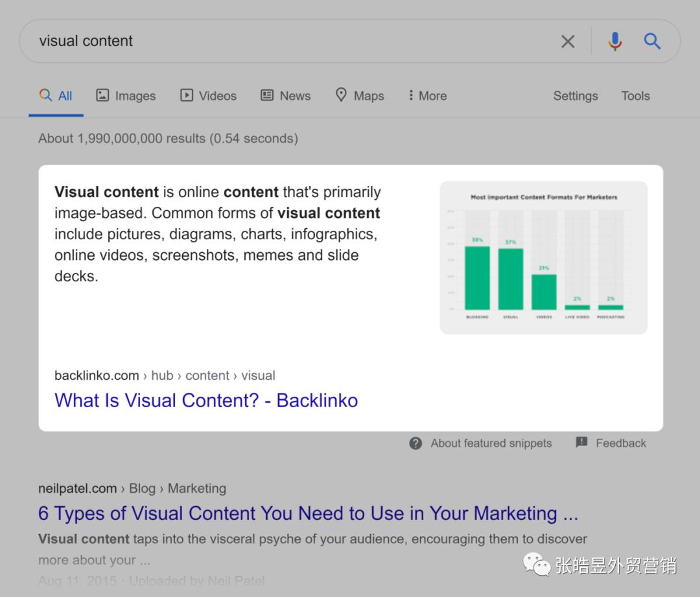Screen dimensions: 700x597
Task: Click the Feedback flag icon
Action: [x=580, y=443]
